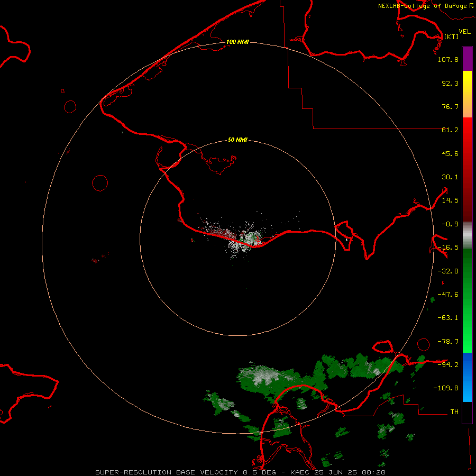Click the 45.6 velocity scale value
Image resolution: width=476 pixels, height=476 pixels.
coord(450,153)
